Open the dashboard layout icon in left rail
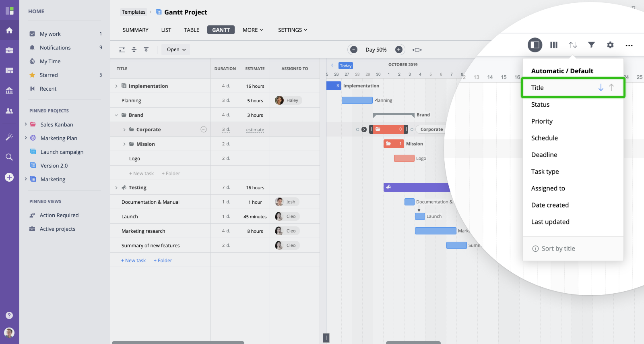The width and height of the screenshot is (644, 344). [x=9, y=70]
